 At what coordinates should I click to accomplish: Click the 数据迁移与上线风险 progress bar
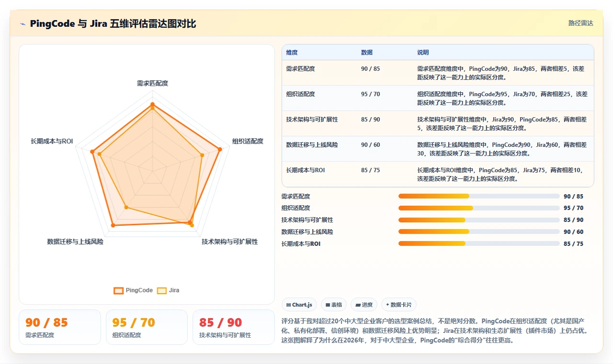pyautogui.click(x=479, y=232)
